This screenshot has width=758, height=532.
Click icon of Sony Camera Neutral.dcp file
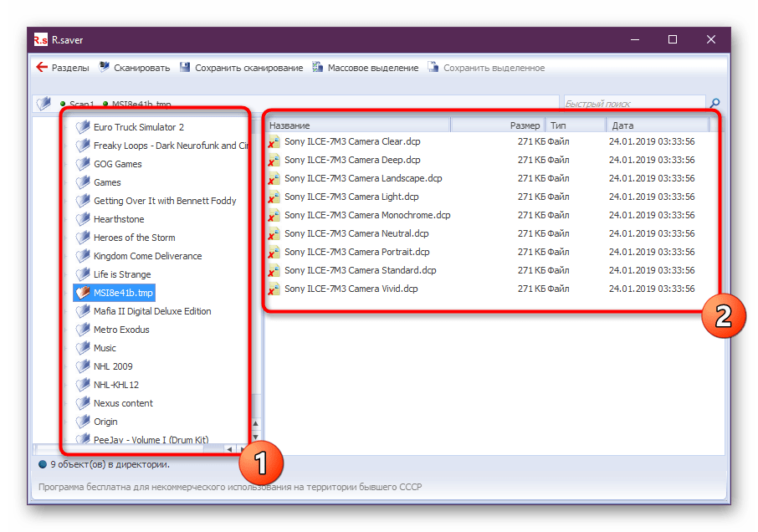(x=274, y=233)
